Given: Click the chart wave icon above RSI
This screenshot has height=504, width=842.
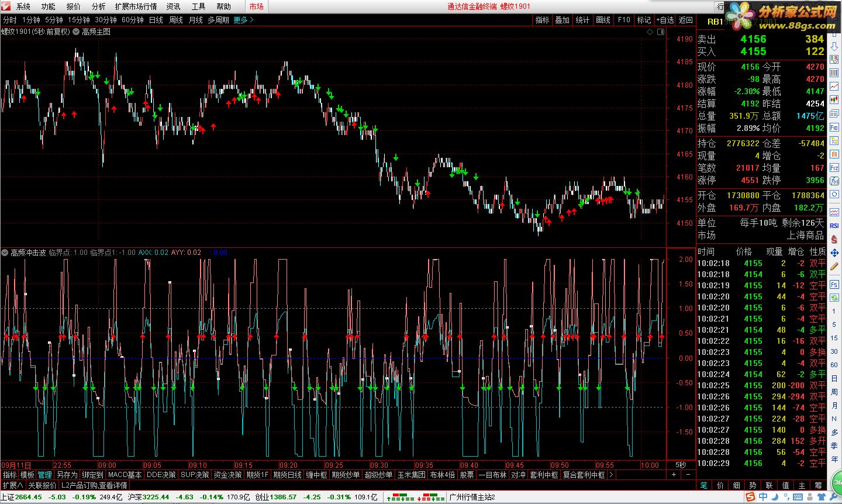Looking at the screenshot, I should pyautogui.click(x=834, y=212).
